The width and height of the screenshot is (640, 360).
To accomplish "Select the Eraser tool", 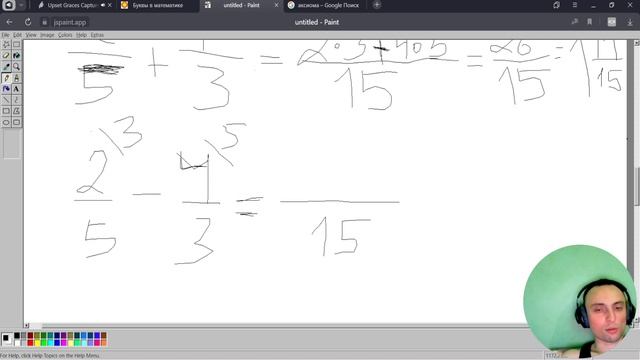I will tap(6, 55).
